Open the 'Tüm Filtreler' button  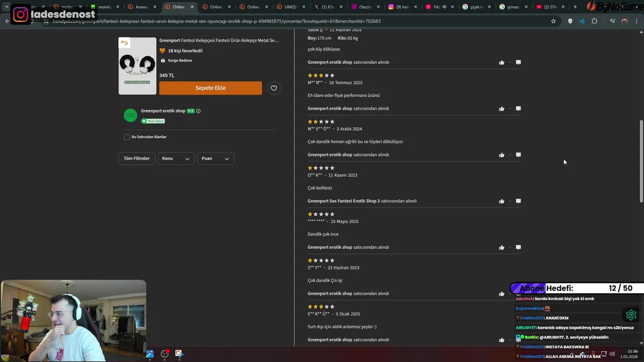pos(137,158)
